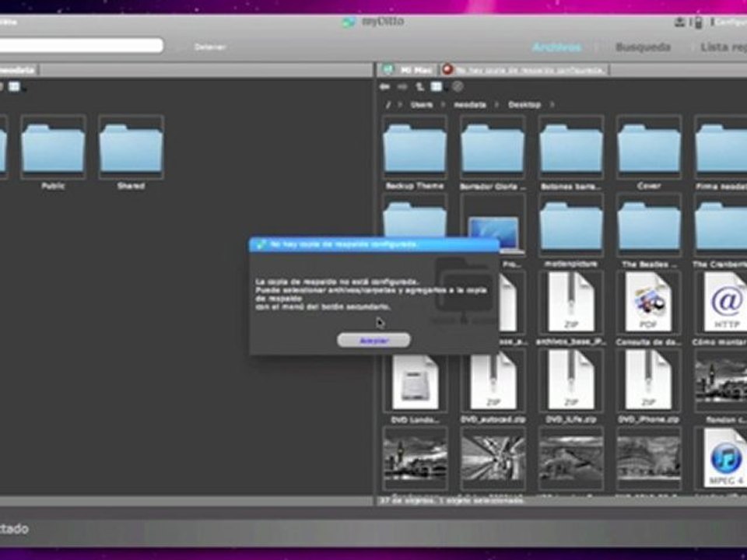The image size is (747, 560).
Task: Click the view mode icon in the Mi Mac toolbar
Action: pyautogui.click(x=436, y=86)
